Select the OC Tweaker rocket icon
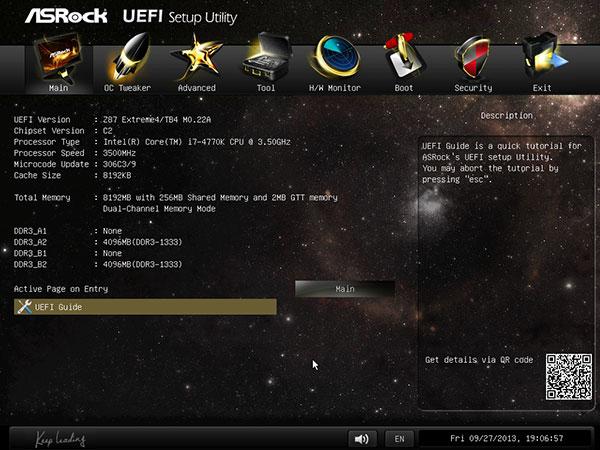The height and width of the screenshot is (450, 600). (x=130, y=57)
